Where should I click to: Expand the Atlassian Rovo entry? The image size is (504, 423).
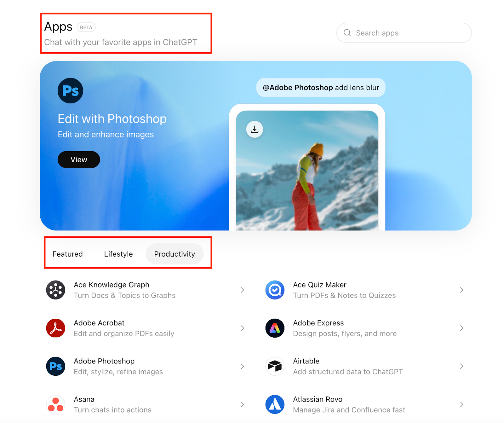click(x=461, y=404)
